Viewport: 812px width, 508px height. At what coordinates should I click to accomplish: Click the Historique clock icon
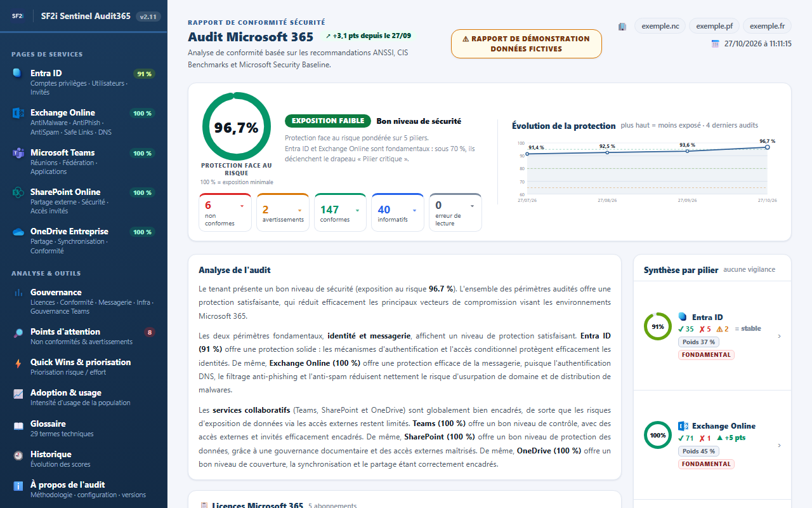pos(18,455)
